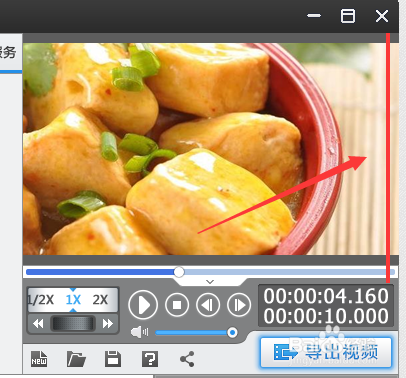Open help via the question mark icon
Viewport: 406px width, 378px height.
coord(150,359)
